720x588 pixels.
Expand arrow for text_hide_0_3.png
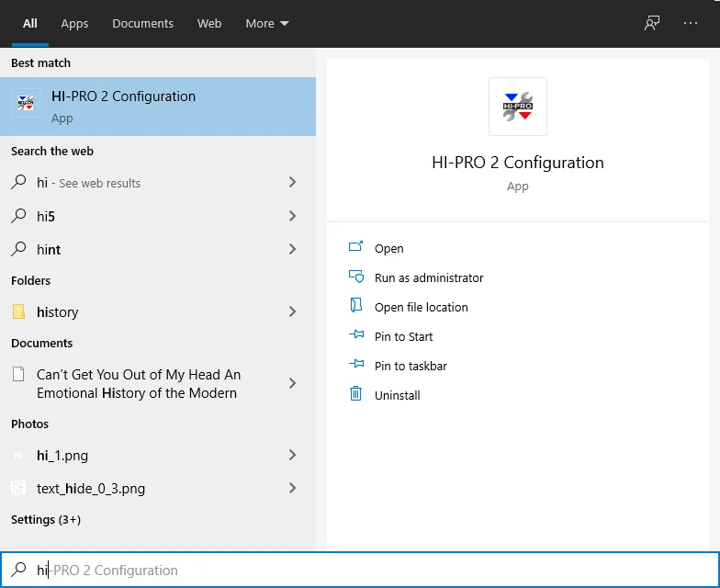(292, 488)
